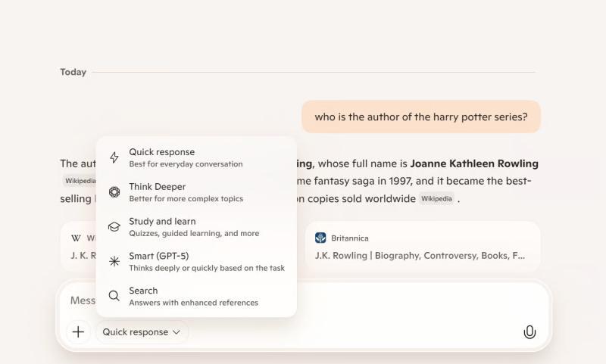The width and height of the screenshot is (606, 364).
Task: Click the graduation cap Study and learn icon
Action: (114, 227)
